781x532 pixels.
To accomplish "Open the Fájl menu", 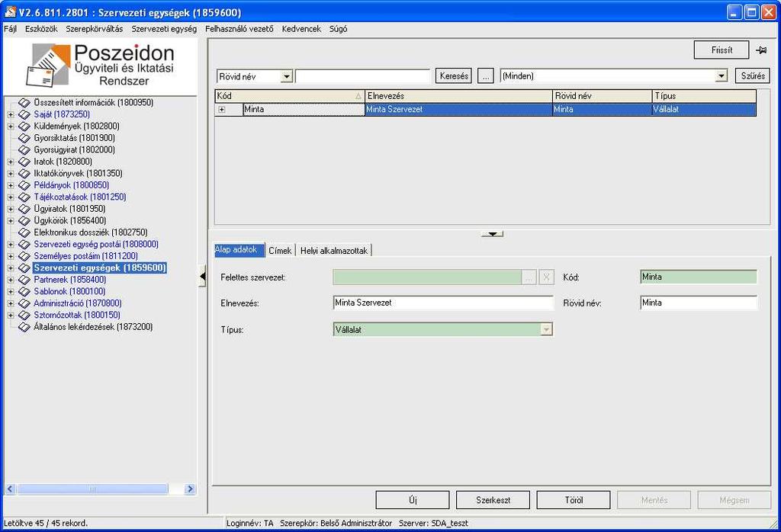I will [x=11, y=29].
